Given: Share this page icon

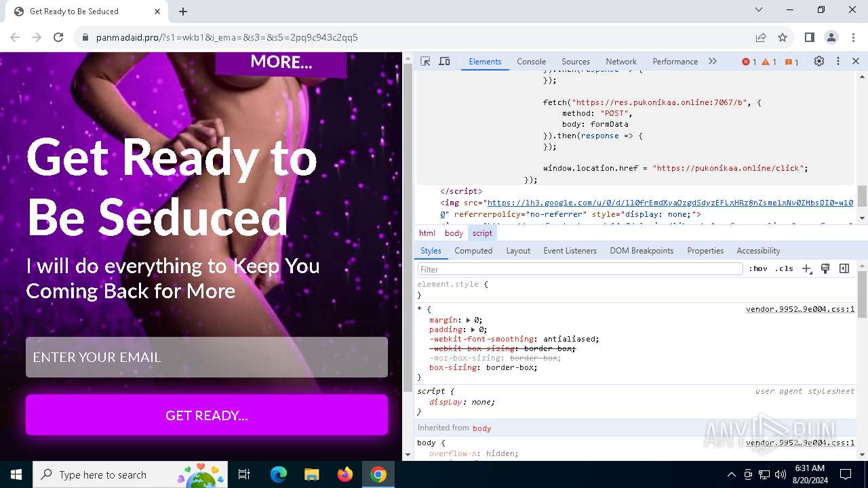Looking at the screenshot, I should coord(761,37).
